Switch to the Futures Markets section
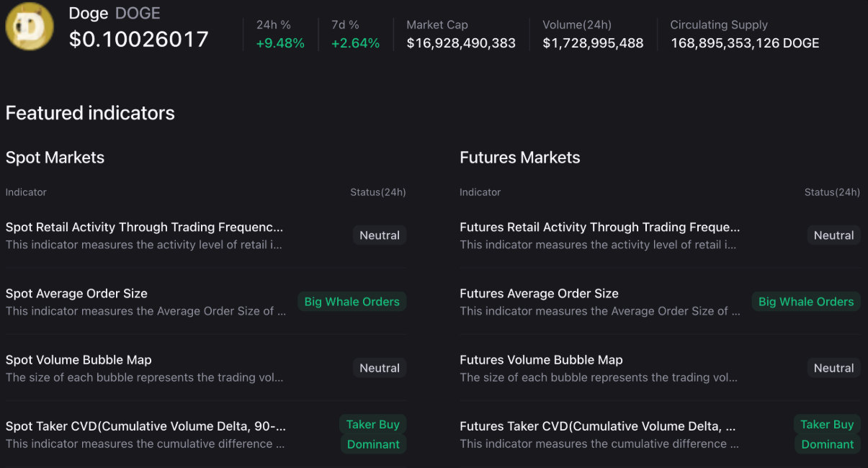 [519, 157]
